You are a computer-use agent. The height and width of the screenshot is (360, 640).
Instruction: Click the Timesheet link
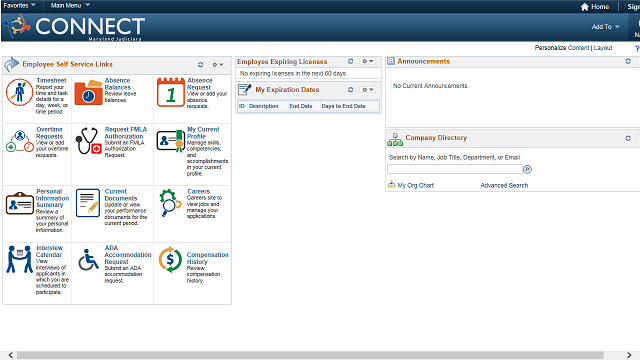coord(51,80)
